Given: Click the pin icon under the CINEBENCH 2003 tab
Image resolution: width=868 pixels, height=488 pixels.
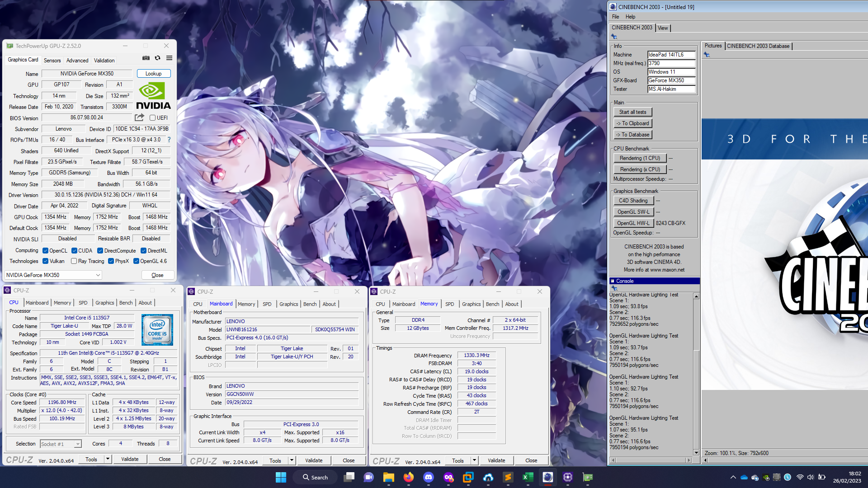Looking at the screenshot, I should pos(614,37).
